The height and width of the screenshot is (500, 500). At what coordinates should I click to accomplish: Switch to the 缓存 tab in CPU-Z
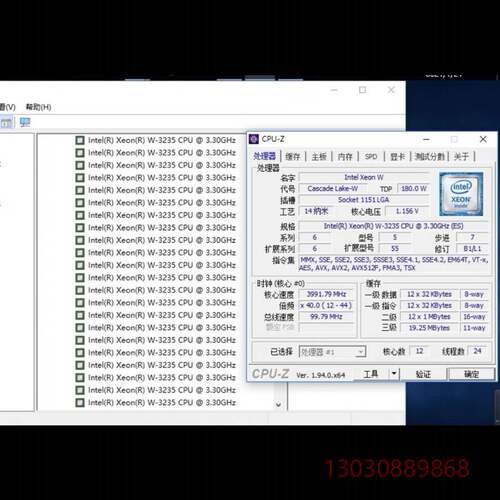pyautogui.click(x=293, y=156)
